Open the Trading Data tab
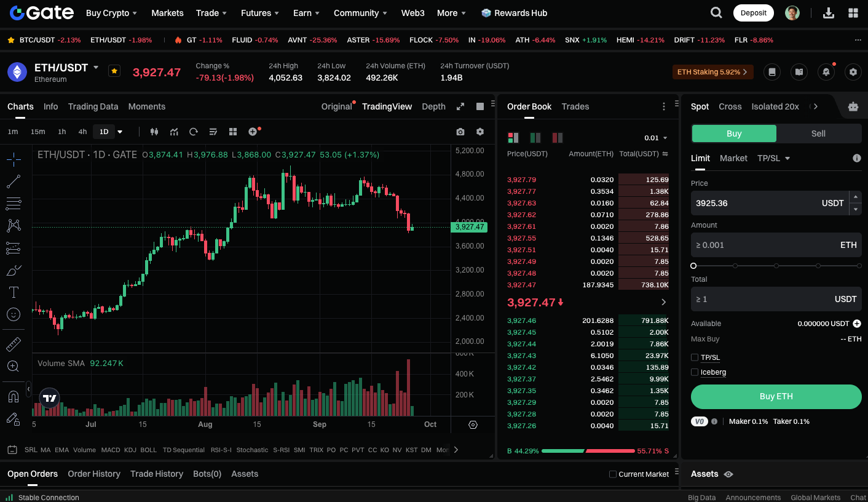 tap(93, 106)
